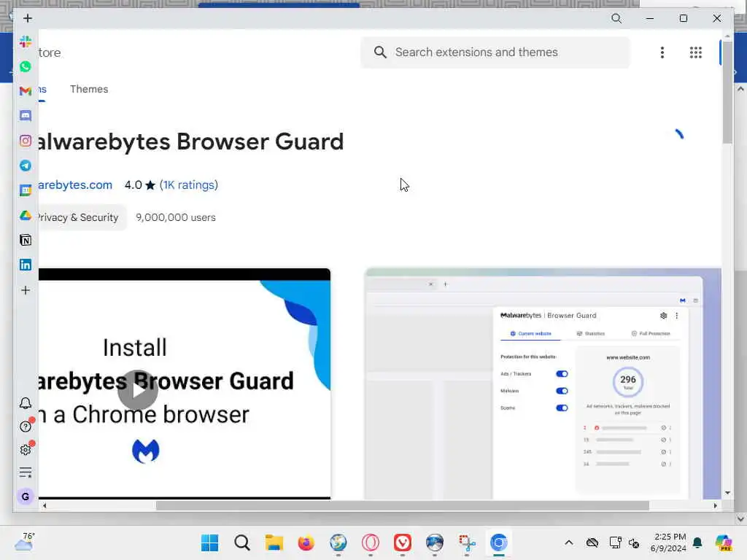Open the sidebar settings gear
The width and height of the screenshot is (747, 560).
(x=26, y=449)
